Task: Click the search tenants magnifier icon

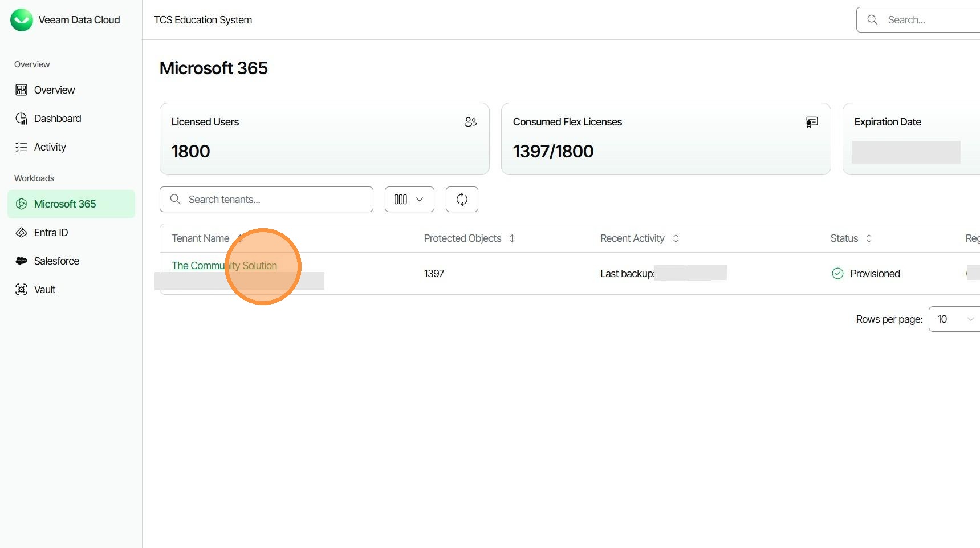Action: click(176, 199)
